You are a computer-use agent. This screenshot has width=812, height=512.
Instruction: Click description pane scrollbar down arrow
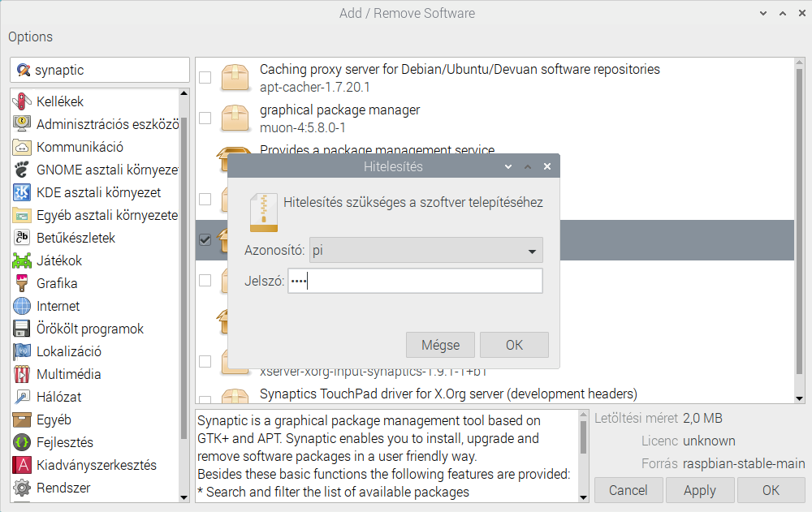click(583, 497)
